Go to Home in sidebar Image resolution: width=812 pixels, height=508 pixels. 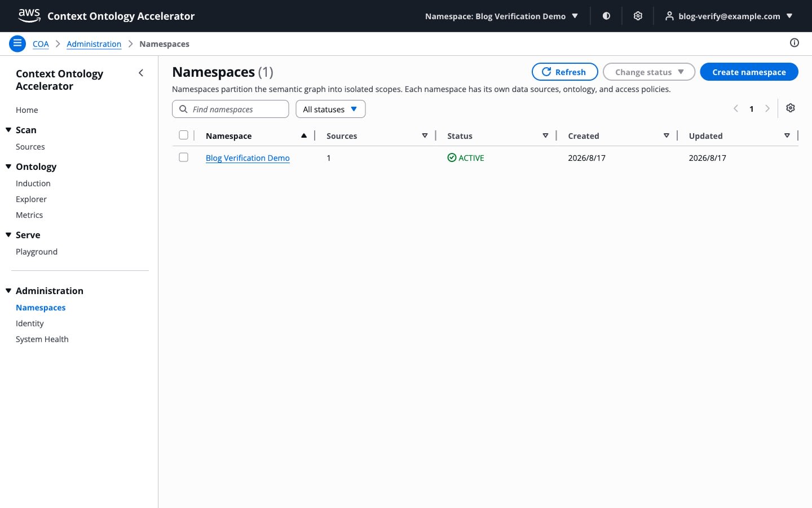click(27, 110)
